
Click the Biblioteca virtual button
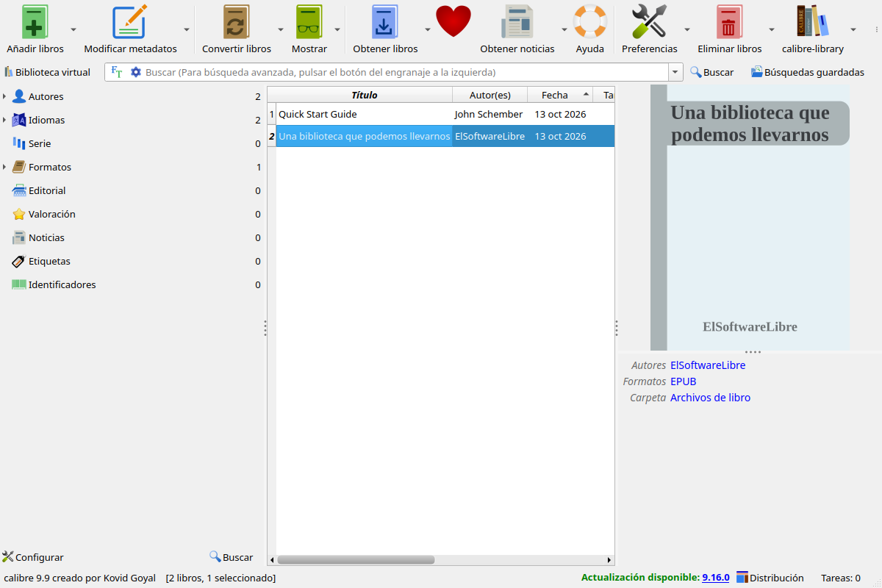(x=48, y=72)
